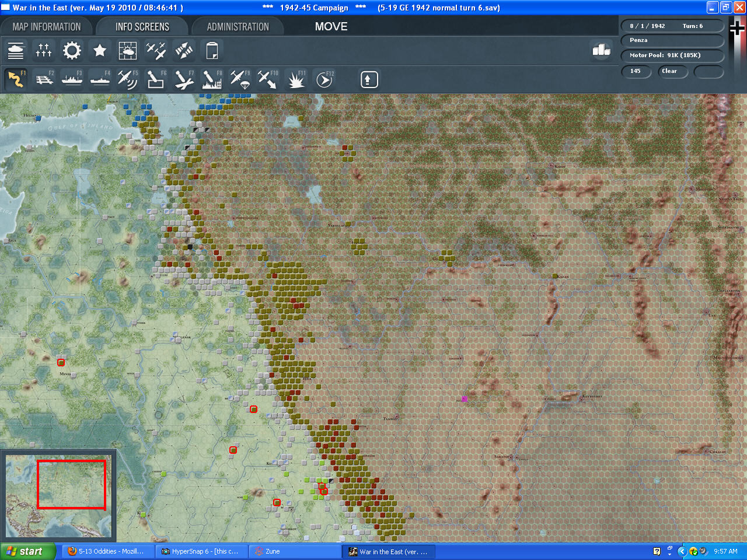Open the production gear icon
This screenshot has height=560, width=747.
pyautogui.click(x=72, y=51)
